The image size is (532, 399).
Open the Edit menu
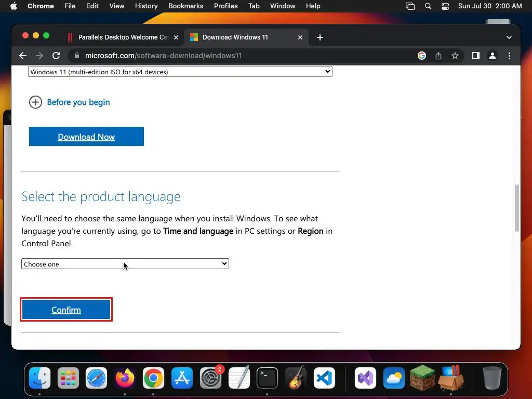92,6
